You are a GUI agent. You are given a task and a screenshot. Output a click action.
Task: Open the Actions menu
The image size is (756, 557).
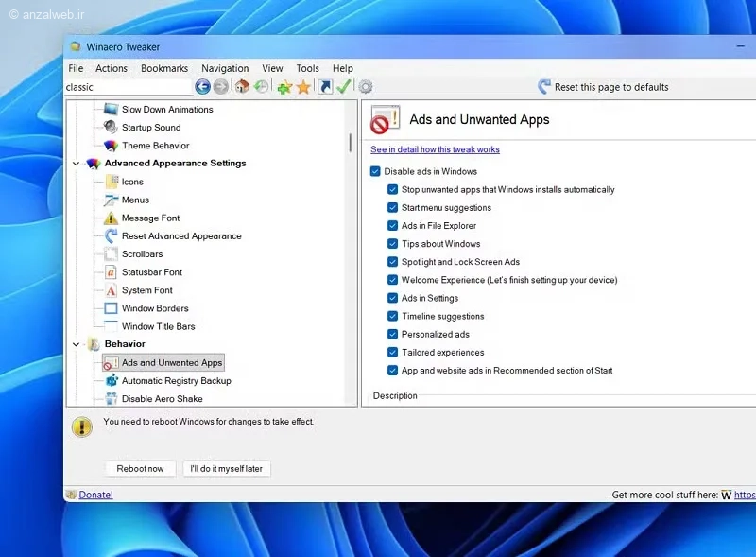(x=112, y=68)
